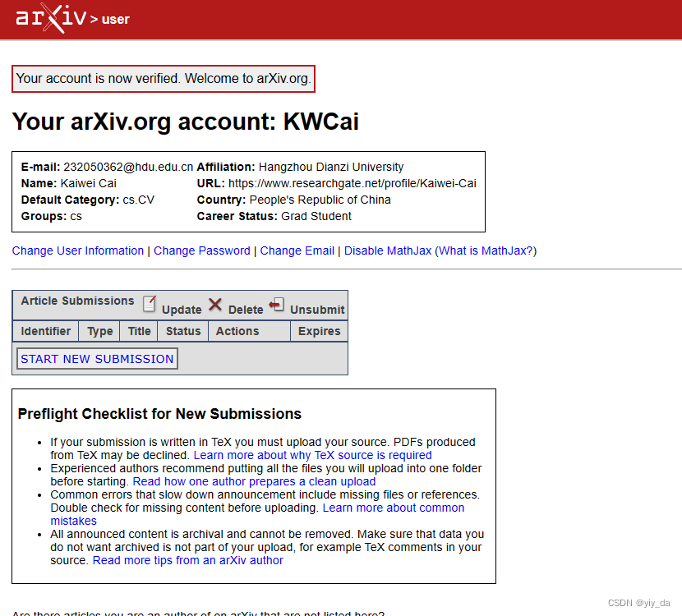Open 'Read more tips from an arXiv author'
Screen dimensions: 682x616
pyautogui.click(x=188, y=560)
